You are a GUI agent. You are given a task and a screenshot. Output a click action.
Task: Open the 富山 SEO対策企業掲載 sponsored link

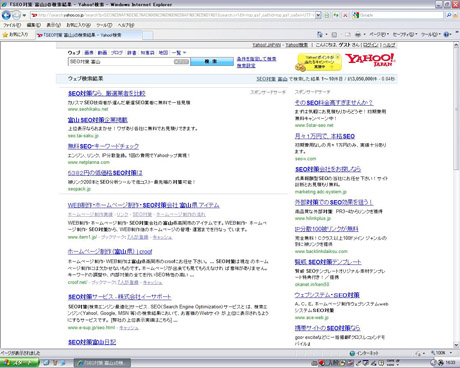tap(98, 120)
